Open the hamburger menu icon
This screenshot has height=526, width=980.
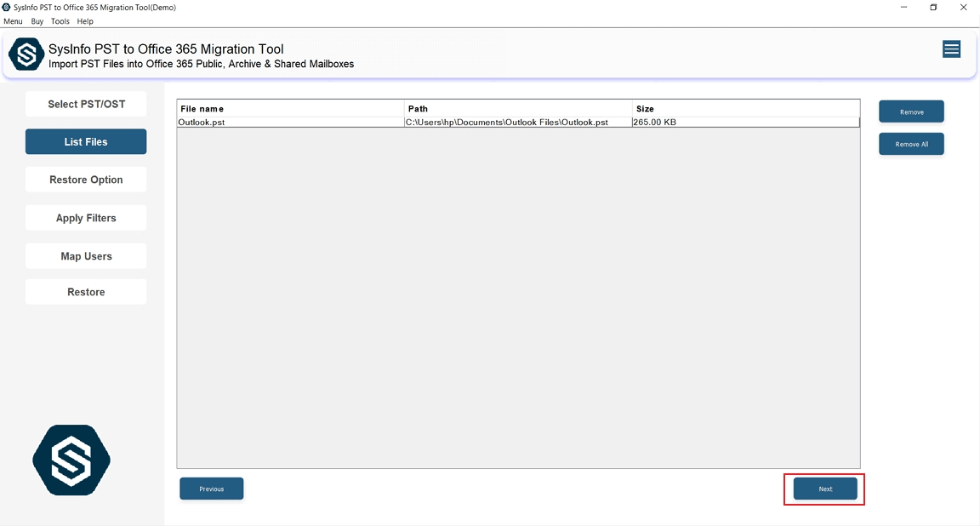951,49
